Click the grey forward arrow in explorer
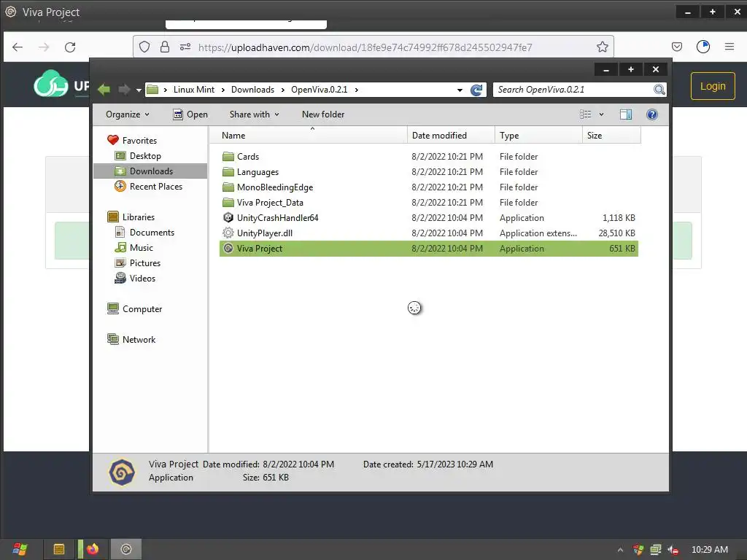 point(124,89)
